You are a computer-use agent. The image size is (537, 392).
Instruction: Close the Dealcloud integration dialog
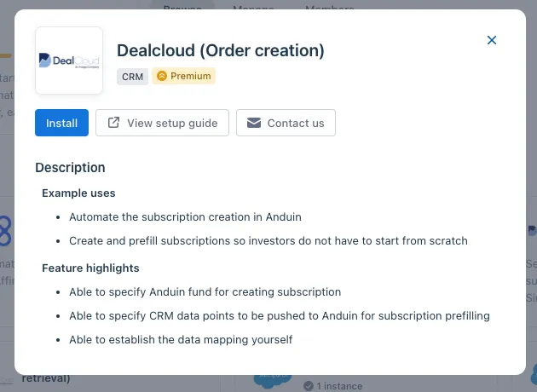492,40
